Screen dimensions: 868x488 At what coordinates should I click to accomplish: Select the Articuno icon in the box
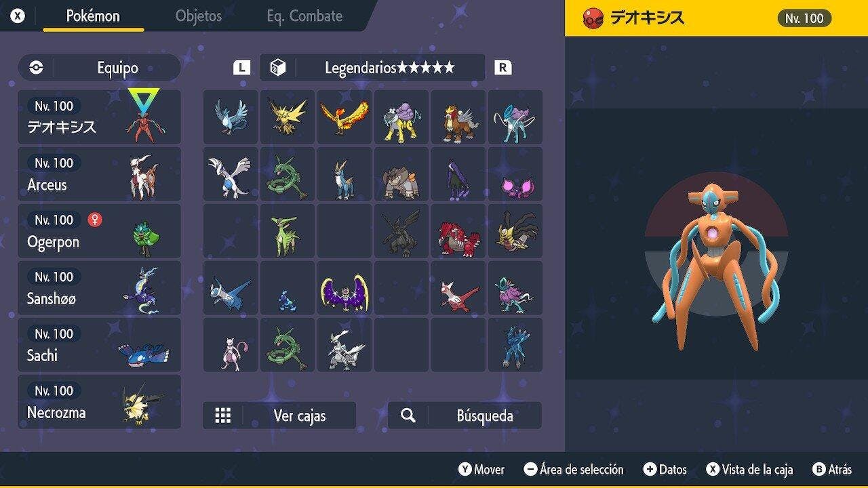click(x=231, y=117)
